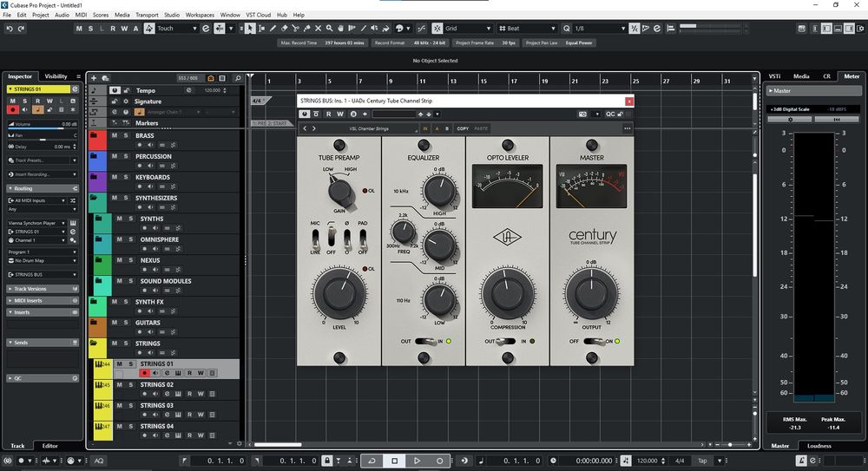Toggle the PAD switch on Tube Preamp
This screenshot has width=868, height=471.
(x=363, y=239)
